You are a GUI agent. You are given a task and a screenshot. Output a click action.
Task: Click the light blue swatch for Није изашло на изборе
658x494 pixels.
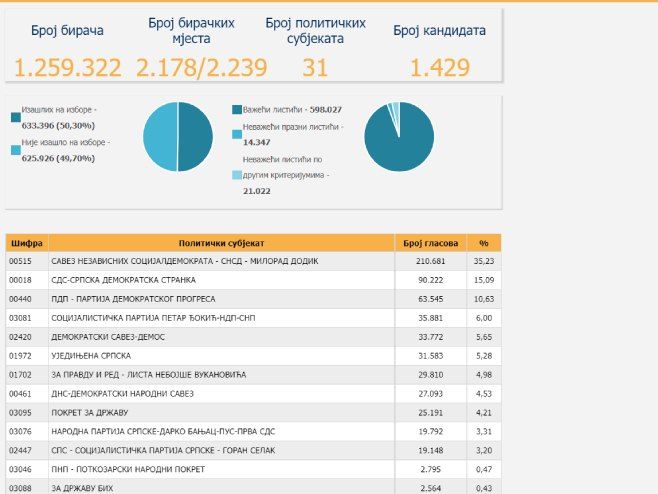16,149
